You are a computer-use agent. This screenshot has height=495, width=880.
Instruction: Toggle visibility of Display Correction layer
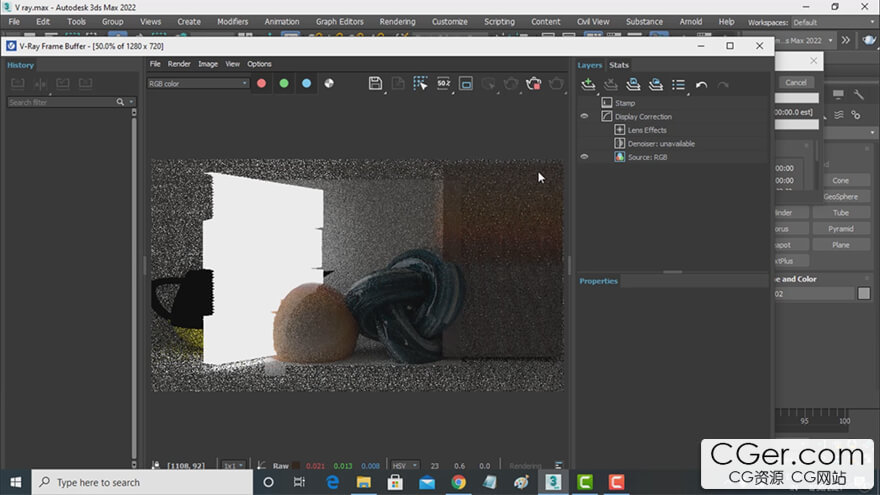[584, 116]
